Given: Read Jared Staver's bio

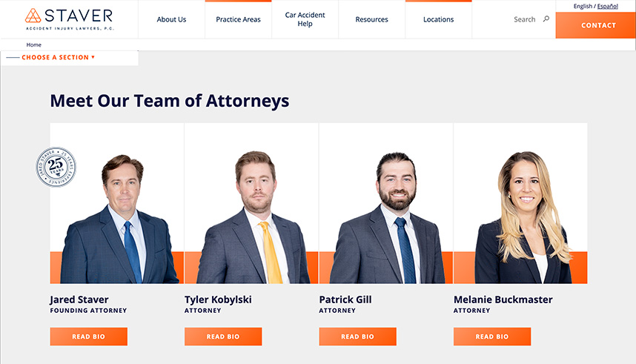Looking at the screenshot, I should (x=88, y=337).
